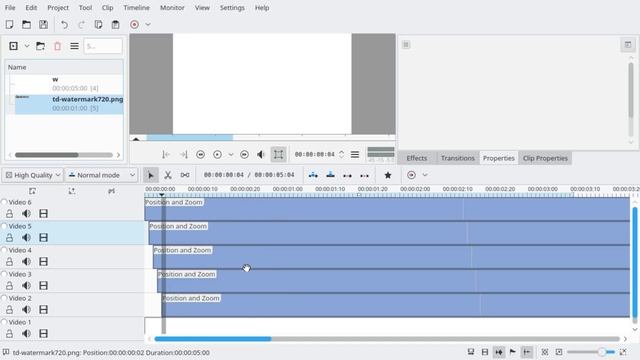Fast forward playback in the monitor
Screen dimensions: 640x360
[x=244, y=154]
